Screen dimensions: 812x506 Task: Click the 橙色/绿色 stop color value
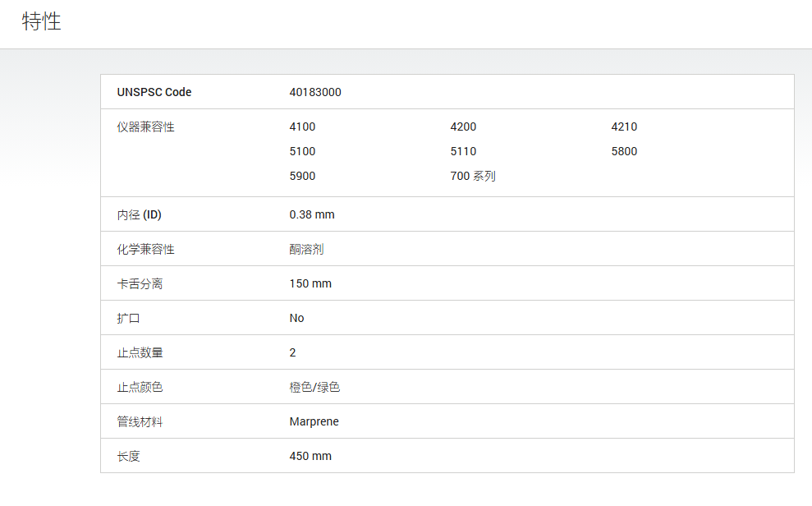coord(314,388)
